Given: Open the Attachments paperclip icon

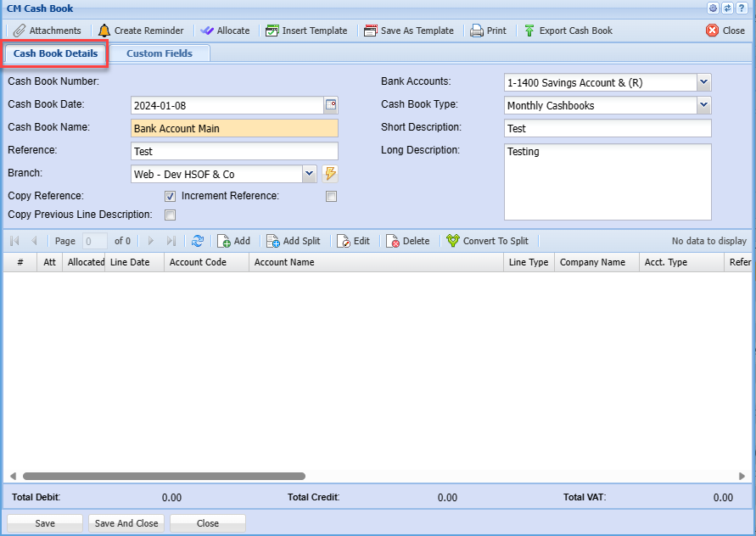Looking at the screenshot, I should (19, 31).
